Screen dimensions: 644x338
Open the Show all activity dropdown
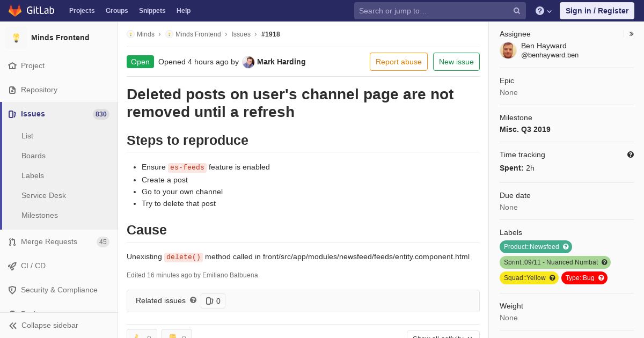click(x=443, y=335)
